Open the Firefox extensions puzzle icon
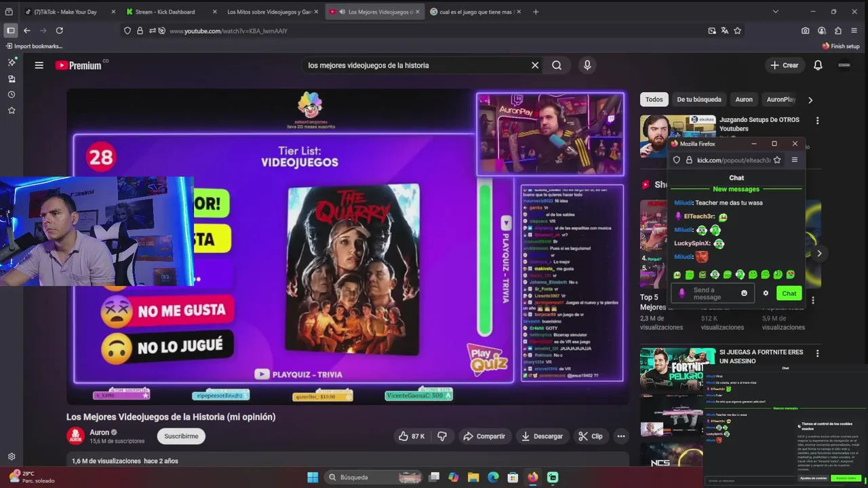Viewport: 868px width, 488px height. click(838, 30)
